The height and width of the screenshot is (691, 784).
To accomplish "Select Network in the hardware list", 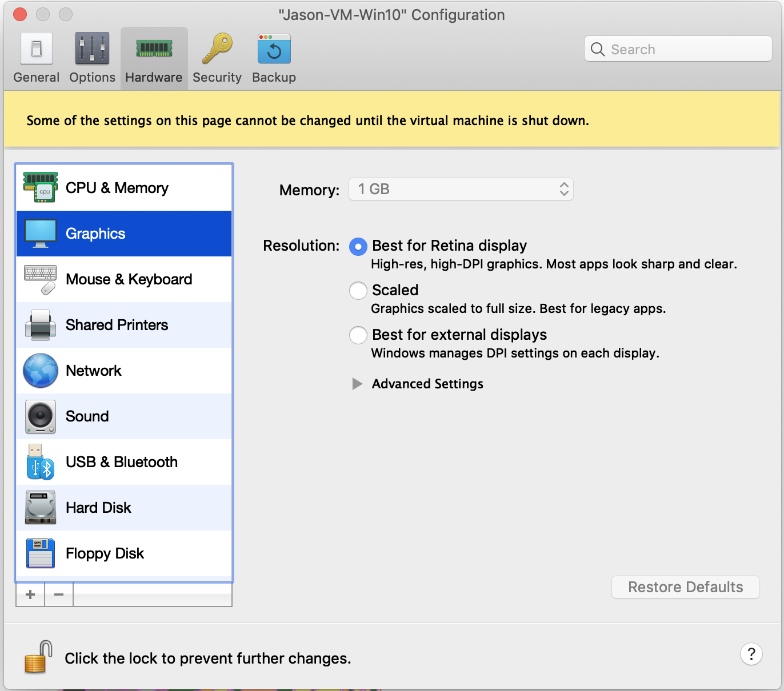I will 124,371.
